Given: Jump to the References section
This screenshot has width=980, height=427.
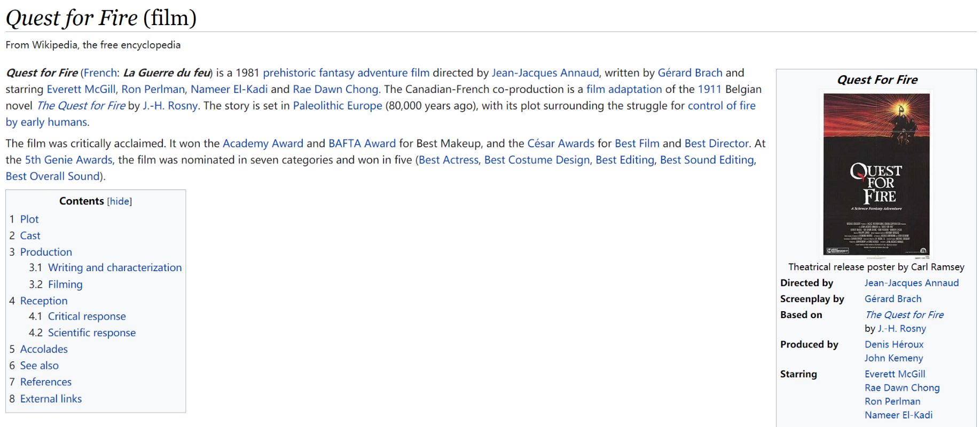Looking at the screenshot, I should pos(46,382).
